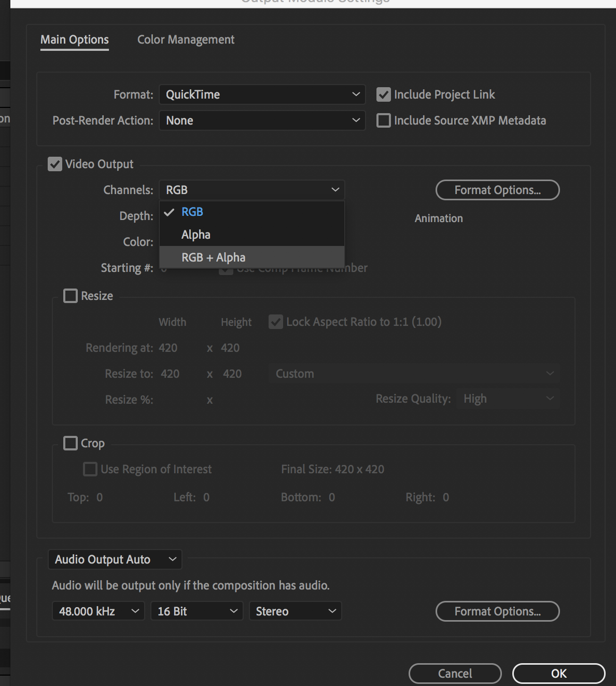Open the Resize Quality High dropdown
Screen dimensions: 616x686
(508, 399)
